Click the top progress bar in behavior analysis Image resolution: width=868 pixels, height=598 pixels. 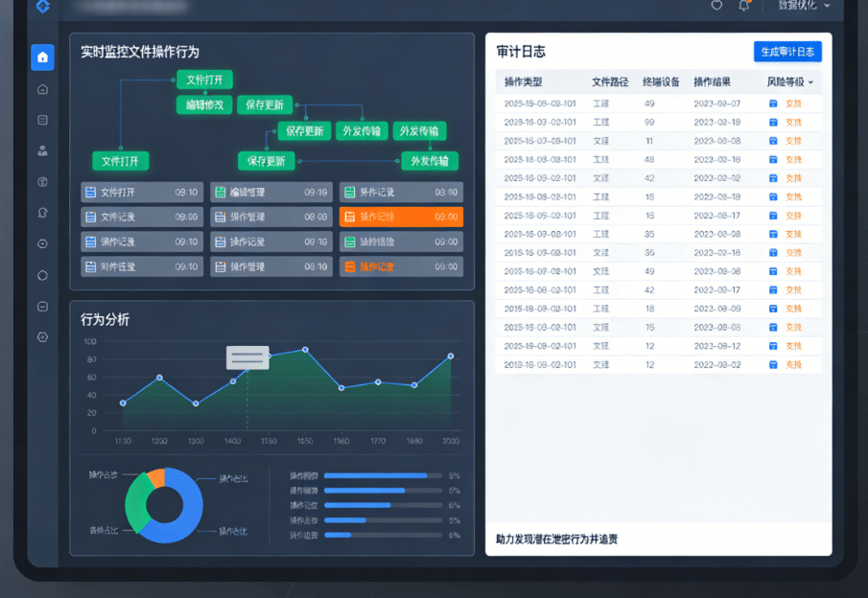[x=383, y=475]
